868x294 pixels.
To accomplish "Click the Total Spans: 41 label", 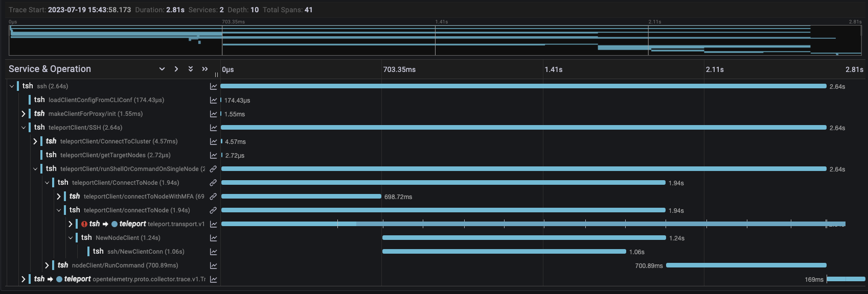I will point(288,10).
